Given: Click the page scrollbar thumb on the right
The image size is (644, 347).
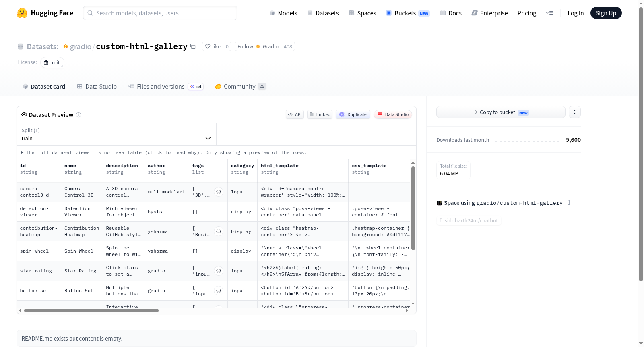Looking at the screenshot, I should [x=641, y=144].
